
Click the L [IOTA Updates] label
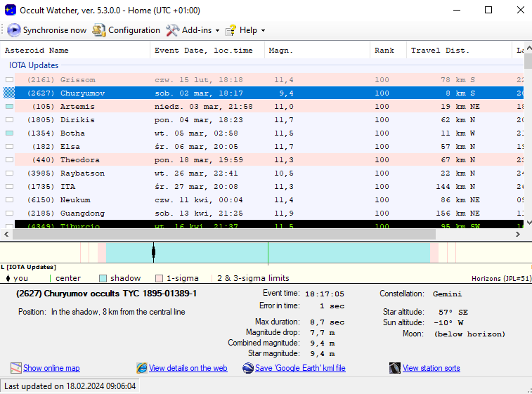pyautogui.click(x=29, y=267)
